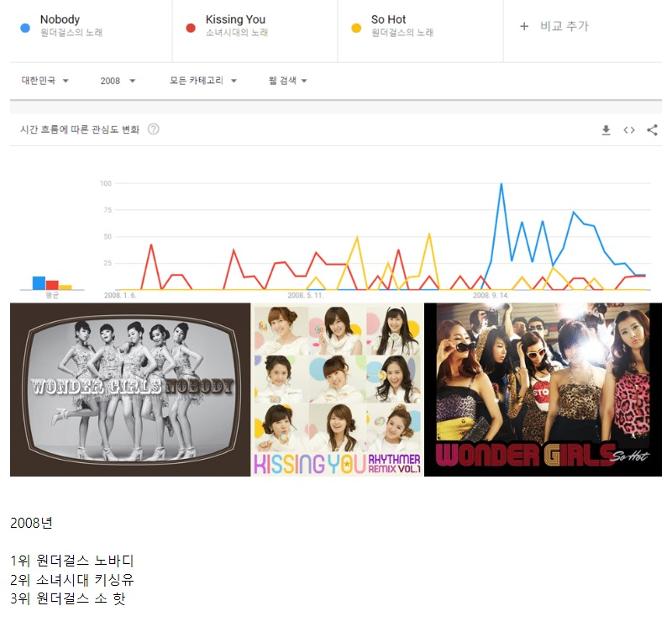Click the red Kissing You legend dot

[x=191, y=29]
